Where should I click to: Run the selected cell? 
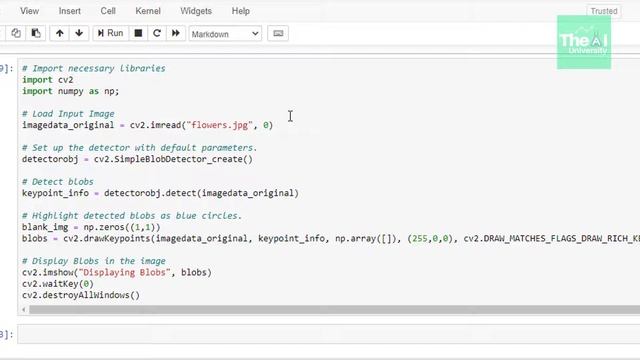tap(111, 33)
